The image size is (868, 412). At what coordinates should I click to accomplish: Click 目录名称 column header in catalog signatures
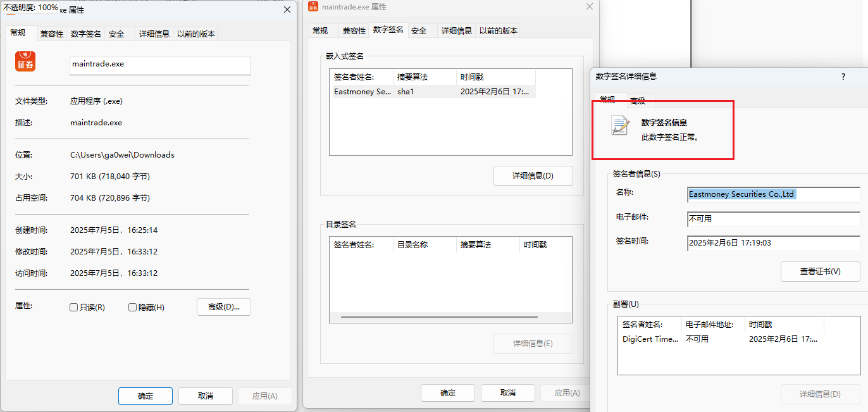click(425, 244)
